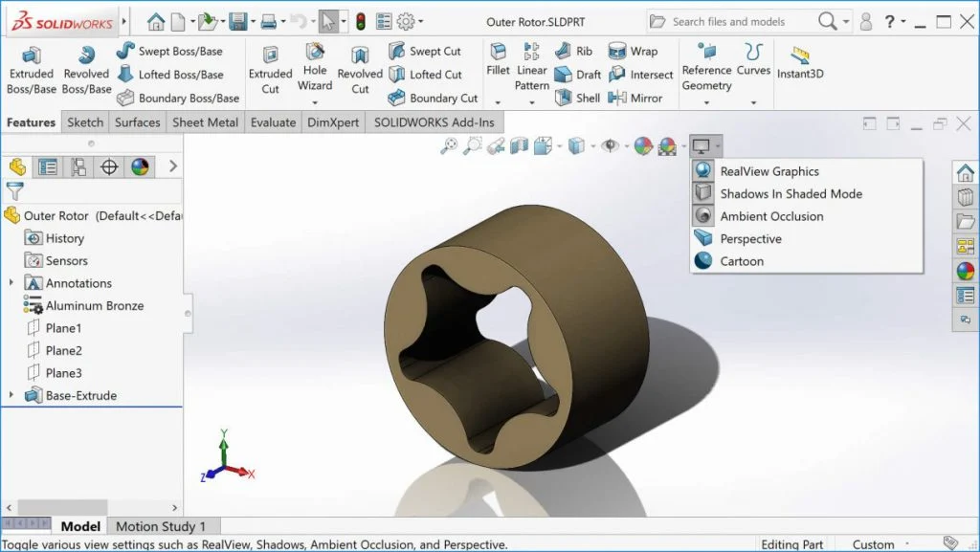Open Reference Geometry tools
Image resolution: width=980 pixels, height=552 pixels.
click(707, 67)
